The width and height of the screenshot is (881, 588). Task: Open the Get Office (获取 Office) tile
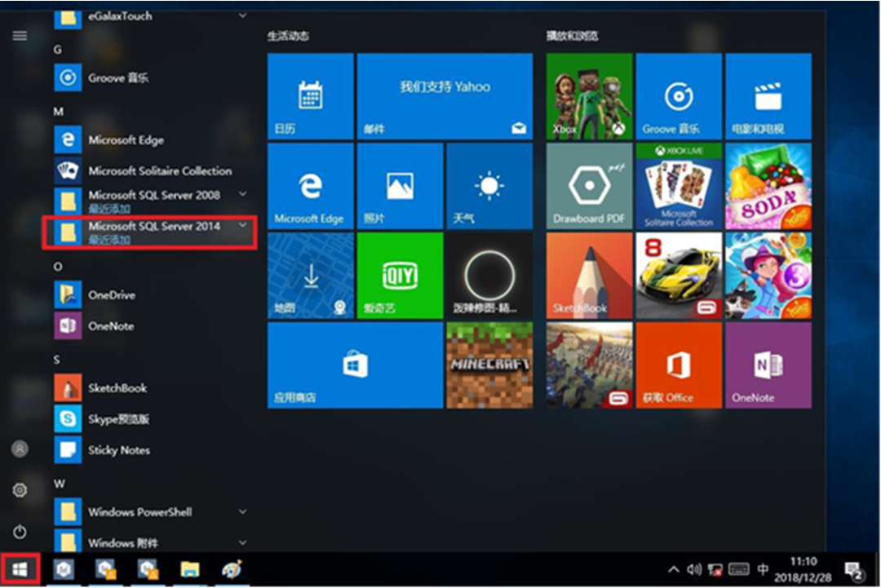[x=679, y=365]
